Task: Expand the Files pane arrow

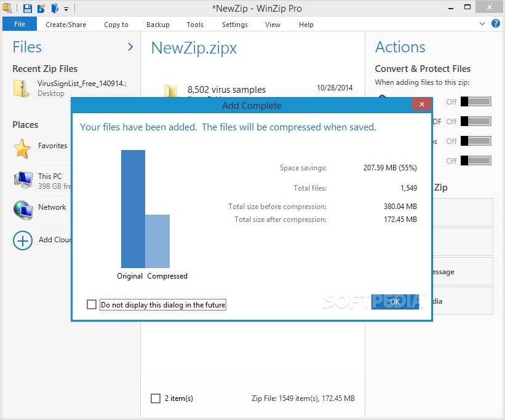Action: coord(130,47)
